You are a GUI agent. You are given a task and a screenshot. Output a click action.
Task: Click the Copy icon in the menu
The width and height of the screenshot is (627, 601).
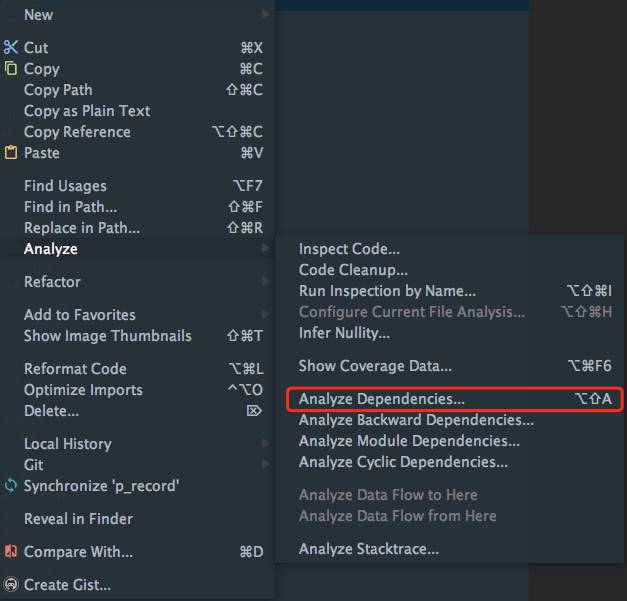[11, 69]
